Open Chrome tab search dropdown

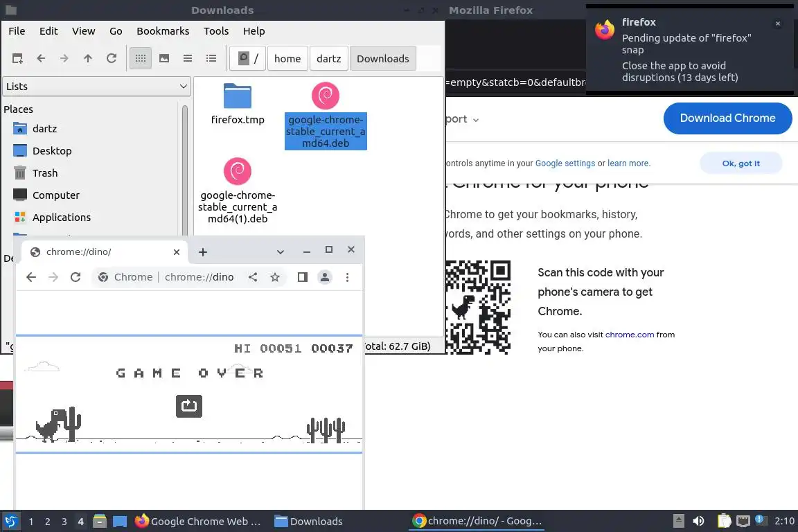click(x=280, y=251)
